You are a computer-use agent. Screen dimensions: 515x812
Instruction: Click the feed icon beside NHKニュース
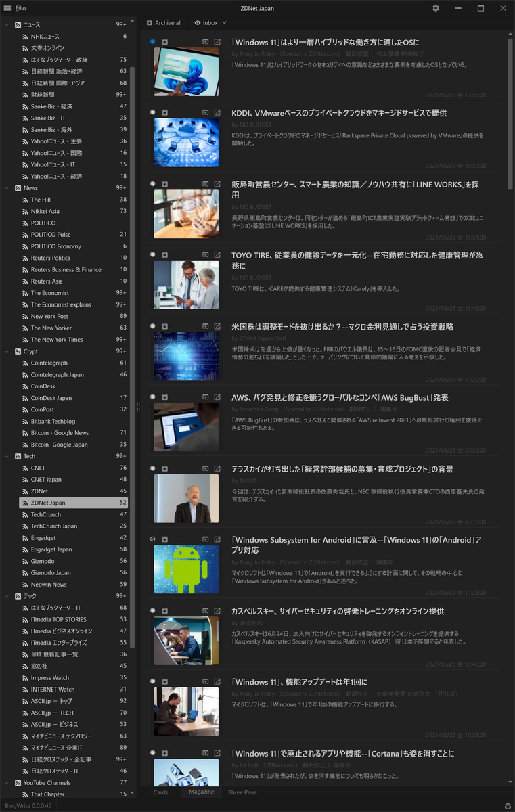point(26,36)
